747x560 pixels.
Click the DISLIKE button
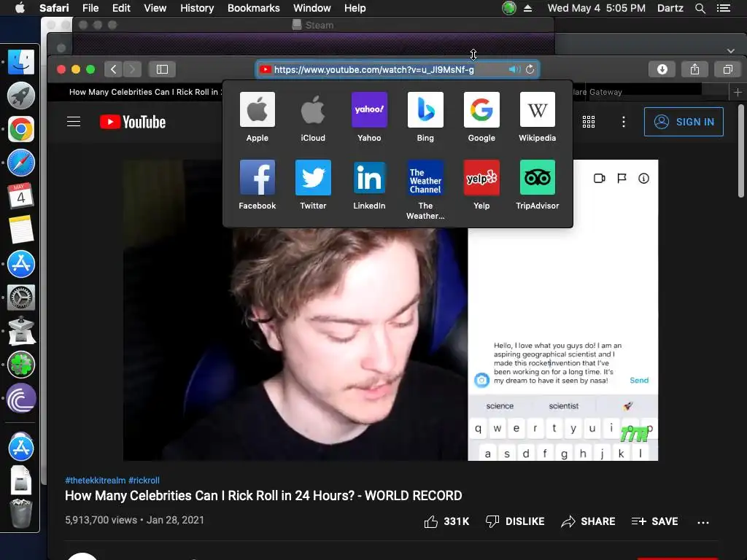click(514, 521)
